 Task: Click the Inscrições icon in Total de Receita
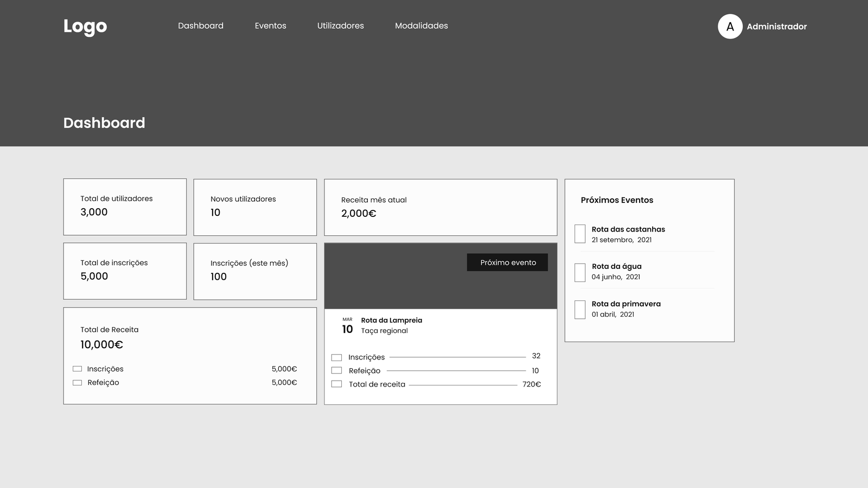[x=78, y=369]
